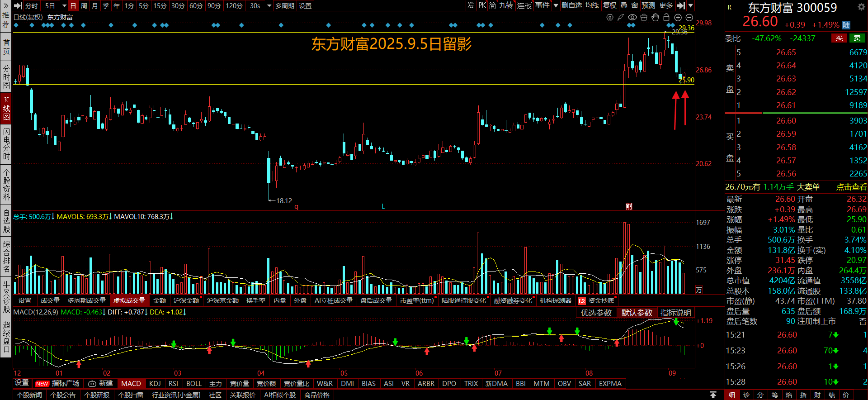Switch to BOLL indicator tab
Viewport: 868px width, 400px height.
point(194,384)
